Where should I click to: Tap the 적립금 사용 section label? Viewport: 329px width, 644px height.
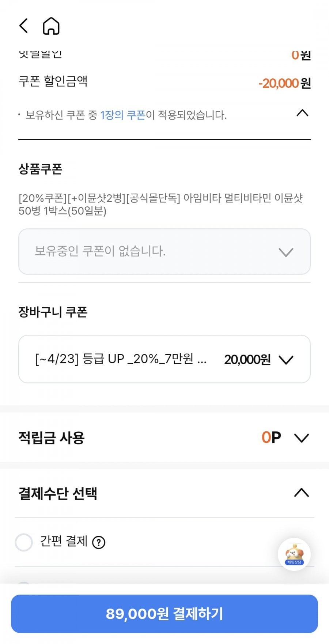[x=52, y=438]
